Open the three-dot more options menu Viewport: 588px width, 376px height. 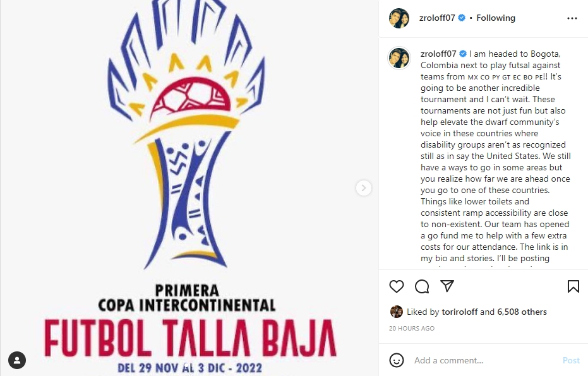coord(572,18)
